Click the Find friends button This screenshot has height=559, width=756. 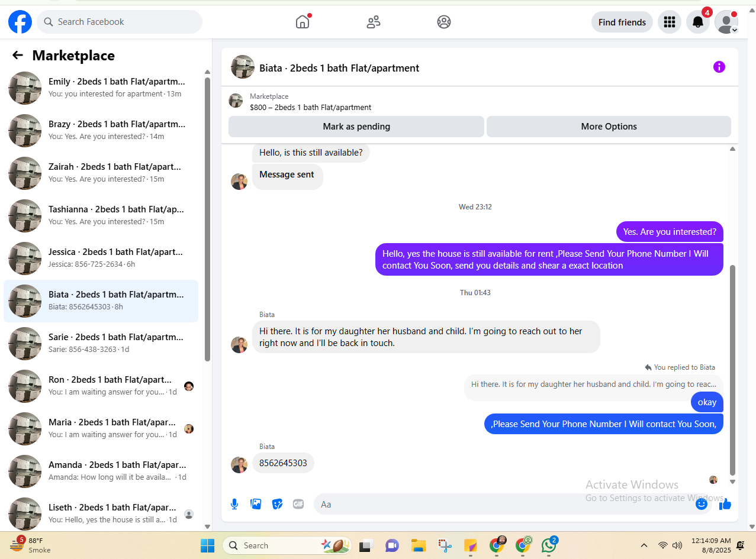click(x=622, y=22)
